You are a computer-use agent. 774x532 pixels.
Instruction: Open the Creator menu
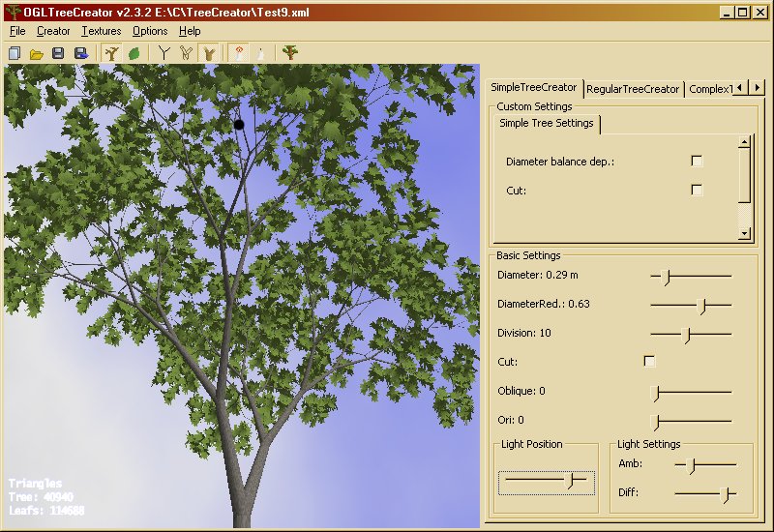pos(53,31)
